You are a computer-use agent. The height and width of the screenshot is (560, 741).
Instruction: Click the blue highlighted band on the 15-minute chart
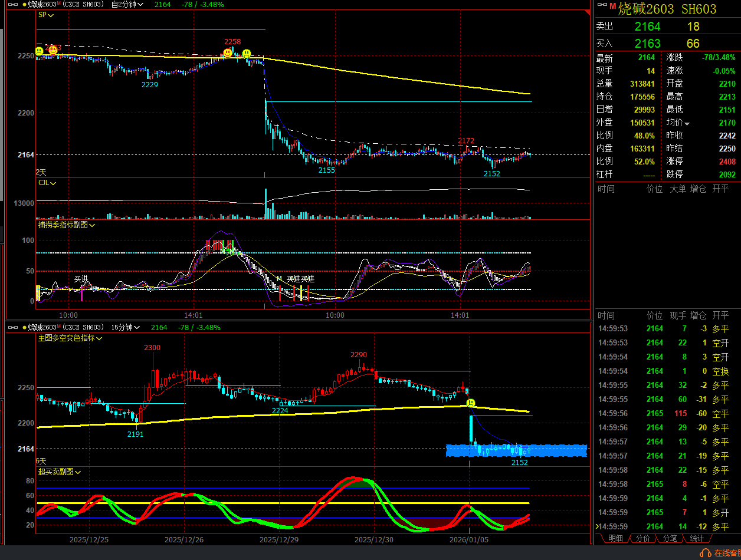click(516, 450)
